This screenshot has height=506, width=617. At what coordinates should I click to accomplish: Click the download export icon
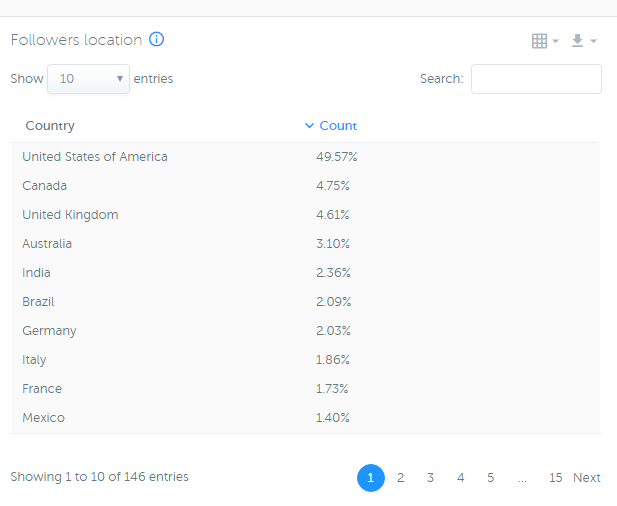577,41
